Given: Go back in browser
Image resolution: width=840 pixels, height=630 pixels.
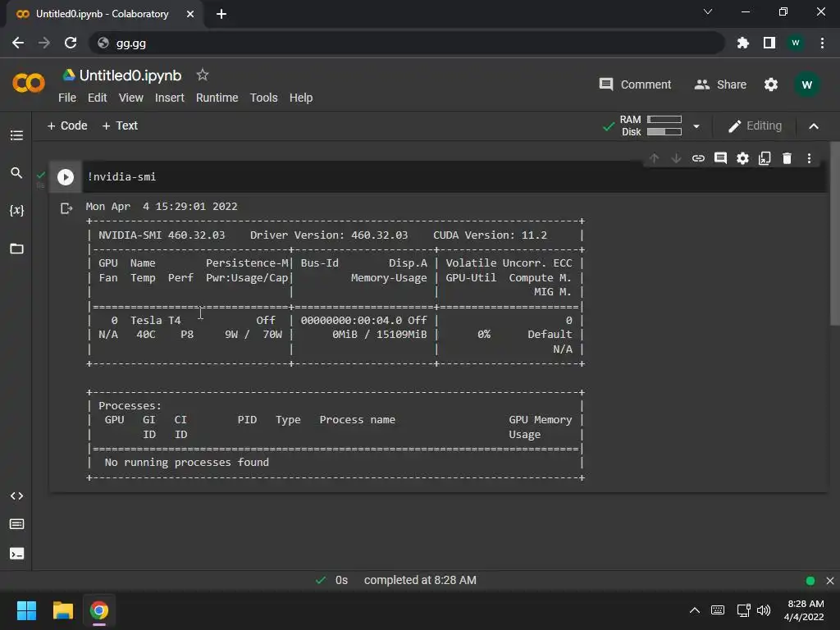Looking at the screenshot, I should 18,43.
